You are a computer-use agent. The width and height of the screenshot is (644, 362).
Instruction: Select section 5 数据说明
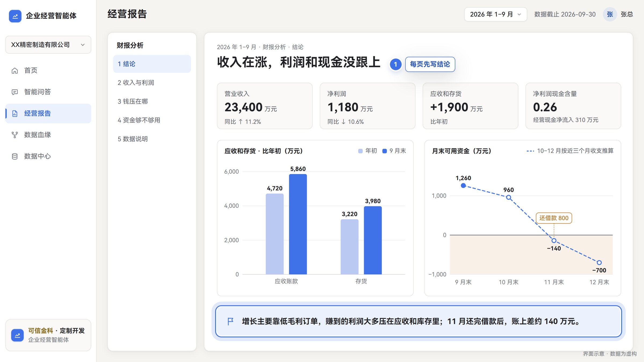152,139
